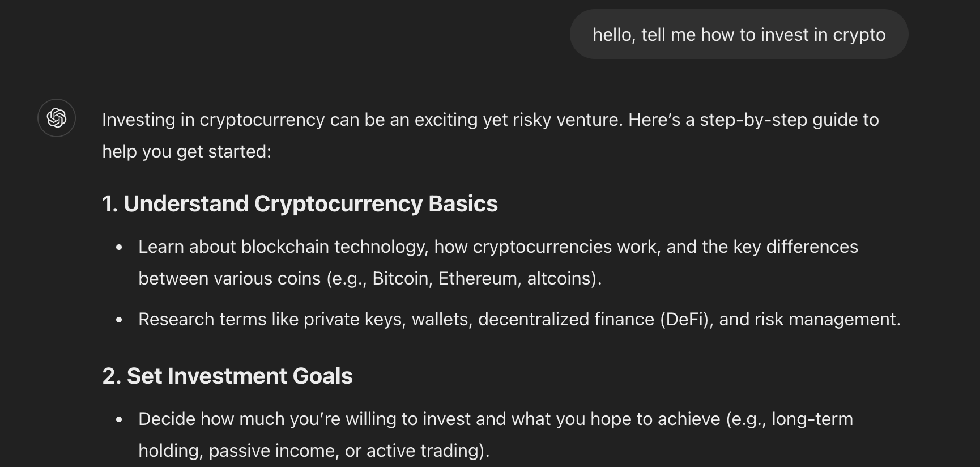Click the ChatGPT logo avatar icon

pyautogui.click(x=57, y=118)
